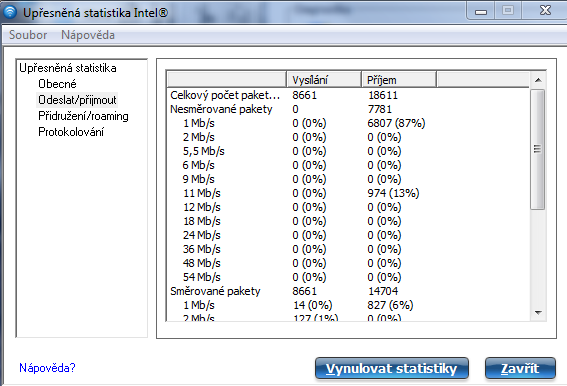The width and height of the screenshot is (567, 386).
Task: Open Protokolování in the left tree
Action: click(71, 132)
